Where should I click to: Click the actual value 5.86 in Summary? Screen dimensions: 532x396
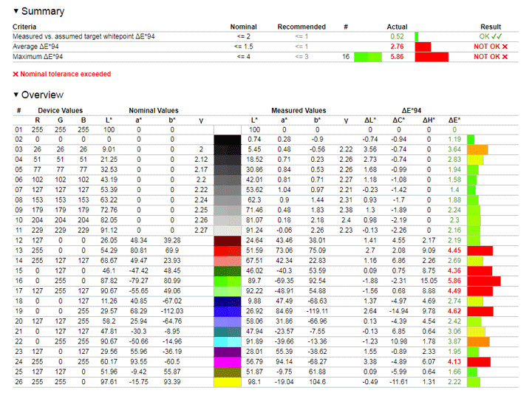(x=397, y=57)
